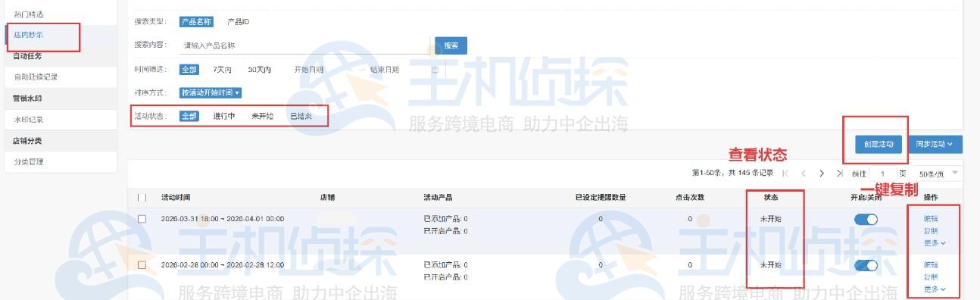The width and height of the screenshot is (980, 300).
Task: Go to the previous page of records
Action: (804, 173)
